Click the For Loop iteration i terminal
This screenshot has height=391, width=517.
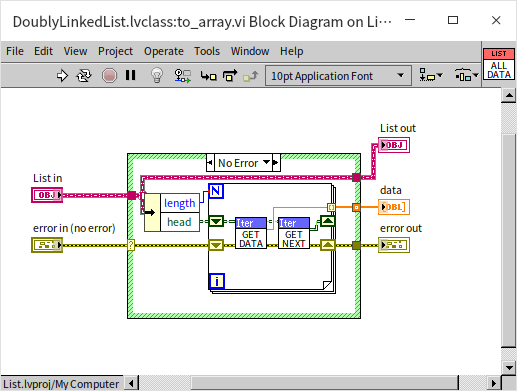[x=217, y=281]
